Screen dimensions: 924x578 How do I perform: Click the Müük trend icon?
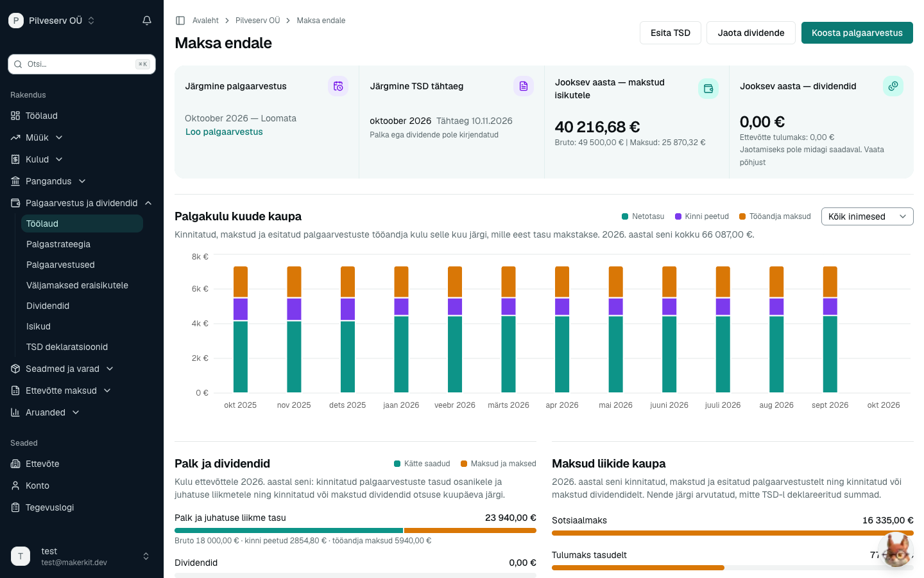click(x=15, y=137)
